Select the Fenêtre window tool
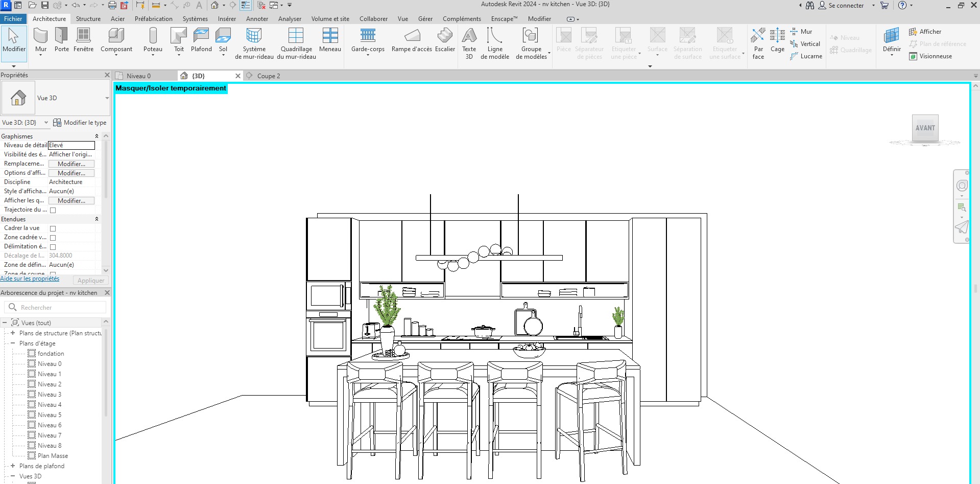The width and height of the screenshot is (980, 484). coord(83,40)
